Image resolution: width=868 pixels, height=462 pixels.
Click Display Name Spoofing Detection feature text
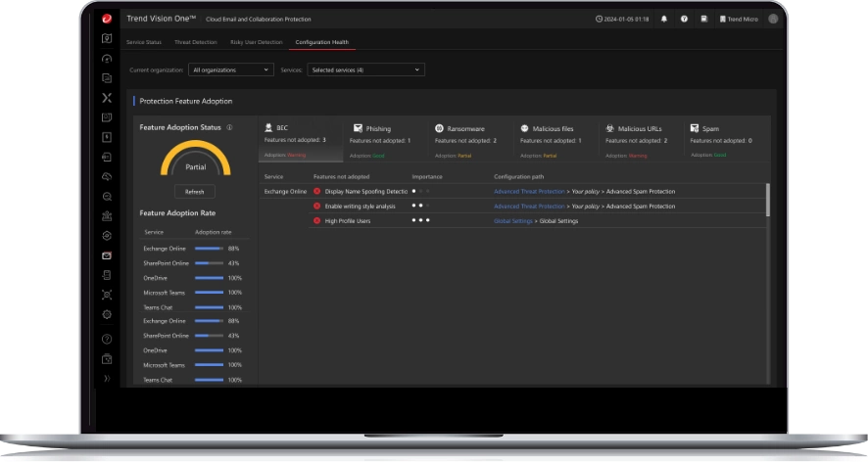tap(365, 192)
